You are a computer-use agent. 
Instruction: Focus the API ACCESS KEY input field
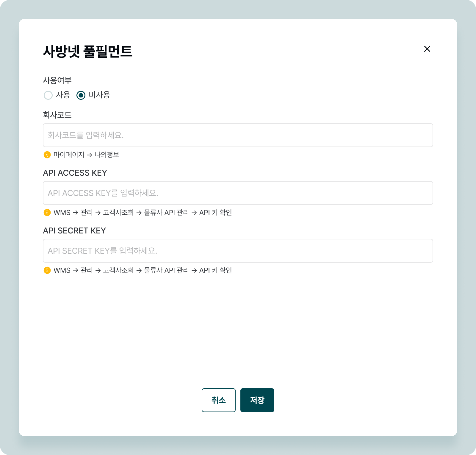tap(238, 193)
